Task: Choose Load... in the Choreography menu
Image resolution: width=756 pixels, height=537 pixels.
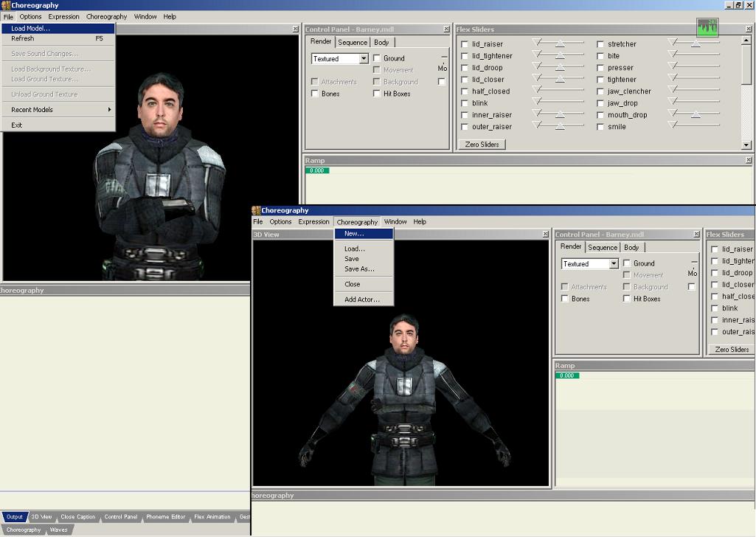Action: [364, 249]
